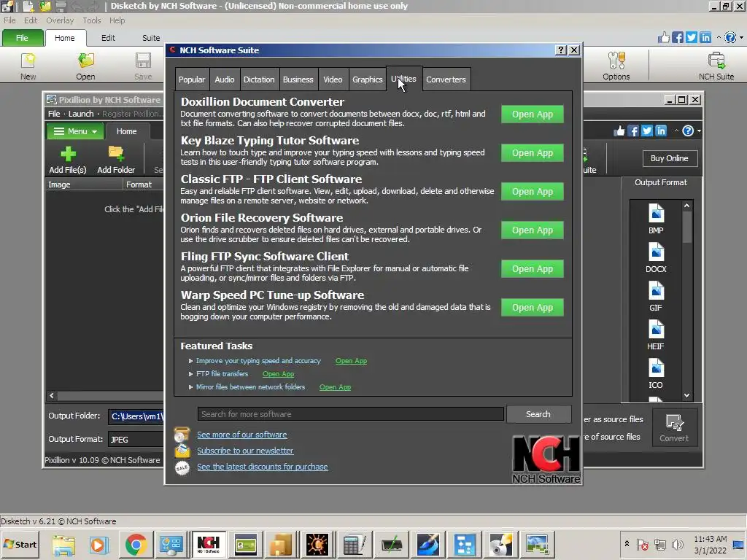The height and width of the screenshot is (560, 747).
Task: Switch to the Converters tab
Action: click(x=446, y=79)
